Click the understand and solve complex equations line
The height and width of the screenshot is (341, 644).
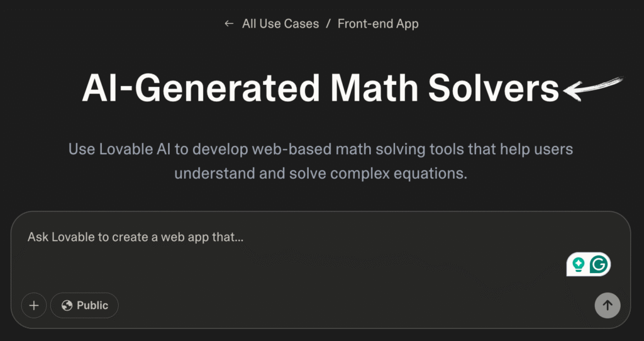point(321,174)
